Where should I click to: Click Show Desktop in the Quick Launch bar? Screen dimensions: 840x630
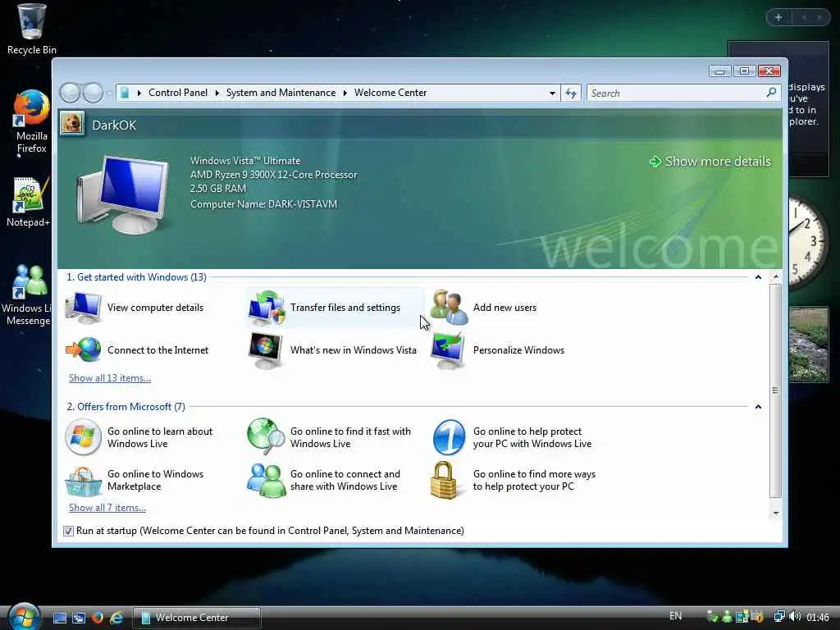coord(60,618)
